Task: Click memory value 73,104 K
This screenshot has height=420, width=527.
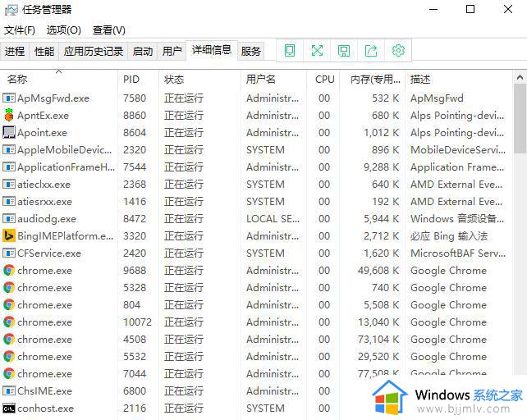Action: (378, 339)
